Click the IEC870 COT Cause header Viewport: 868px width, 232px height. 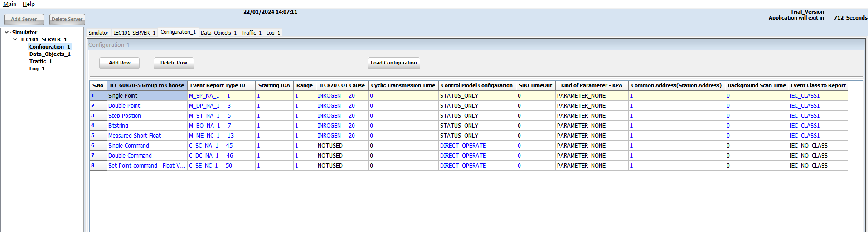342,85
